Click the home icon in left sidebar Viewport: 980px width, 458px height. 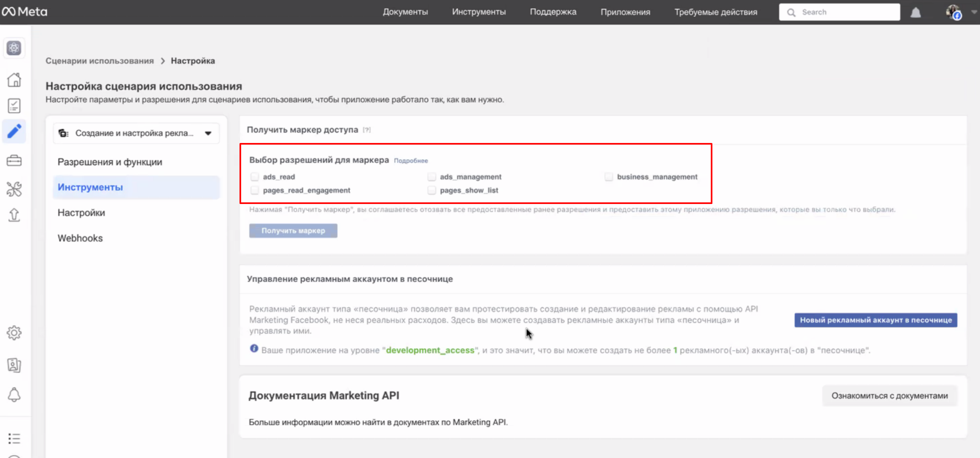pyautogui.click(x=14, y=80)
